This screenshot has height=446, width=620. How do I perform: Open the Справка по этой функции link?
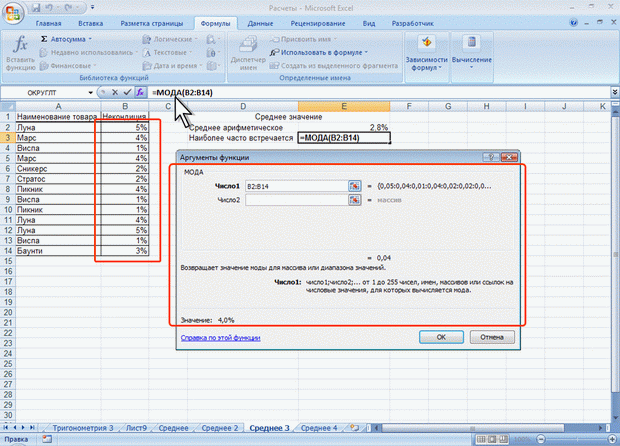tap(220, 338)
